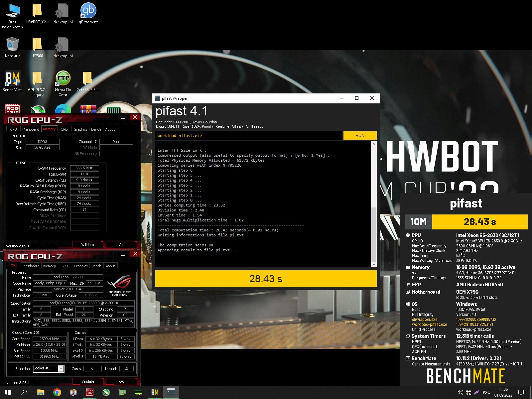Select the SetFSB-2.2 folder icon
Screen dimensions: 532x399
tap(88, 81)
